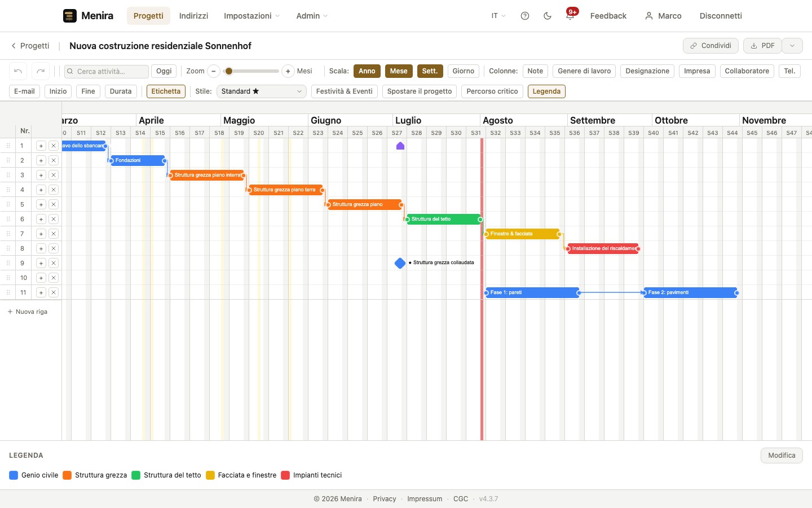The height and width of the screenshot is (508, 812).
Task: Switch to dark mode moon icon
Action: click(548, 16)
